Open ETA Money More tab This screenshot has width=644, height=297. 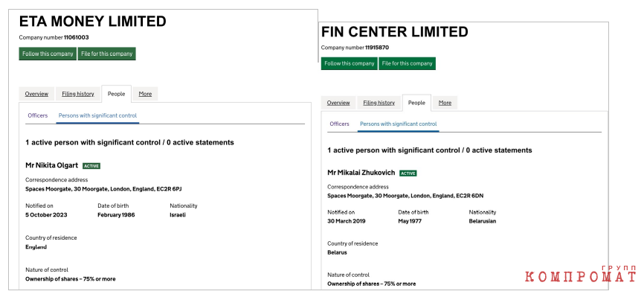tap(145, 94)
